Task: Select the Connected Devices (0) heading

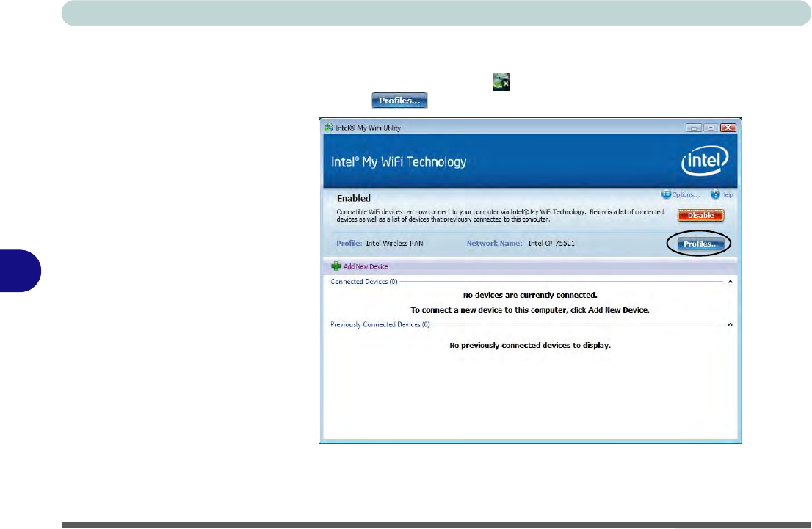Action: click(364, 282)
